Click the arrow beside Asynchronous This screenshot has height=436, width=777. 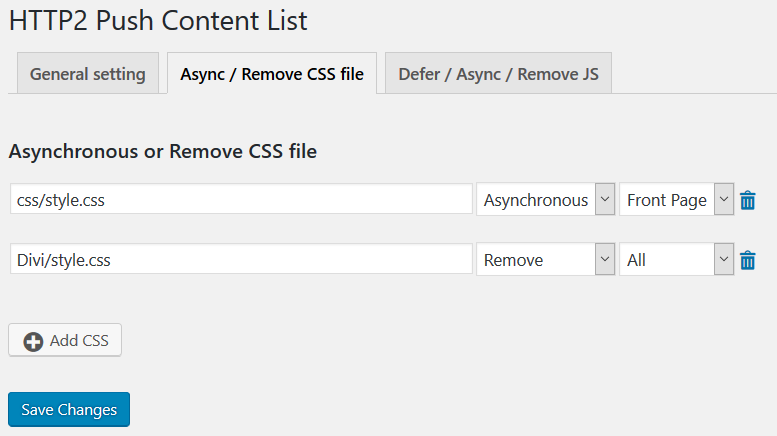pos(604,200)
